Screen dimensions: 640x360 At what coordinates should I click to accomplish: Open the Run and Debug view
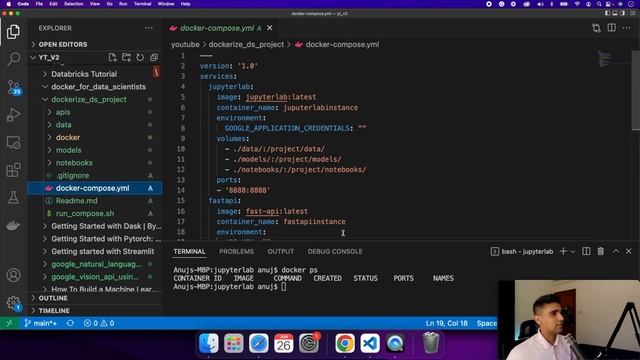tap(13, 115)
